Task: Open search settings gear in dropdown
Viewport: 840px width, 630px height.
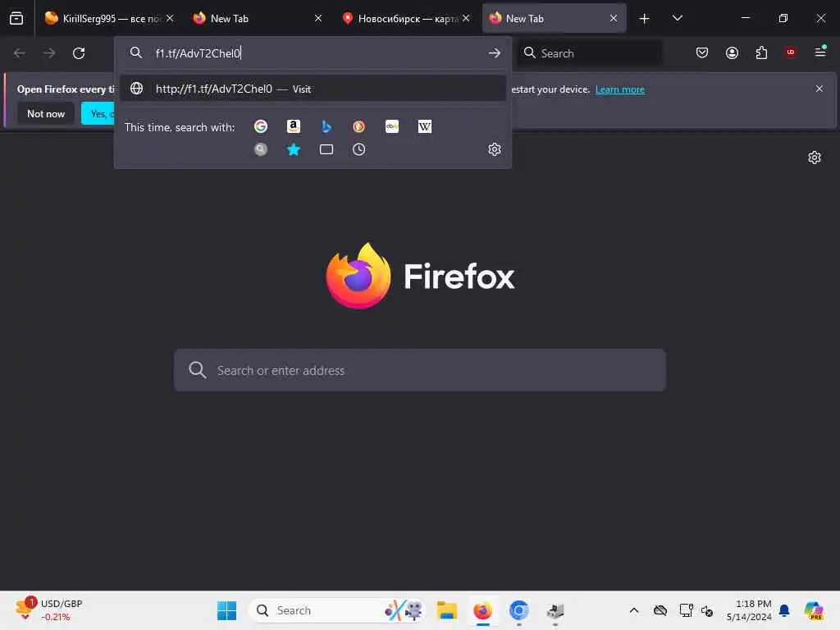Action: click(494, 149)
